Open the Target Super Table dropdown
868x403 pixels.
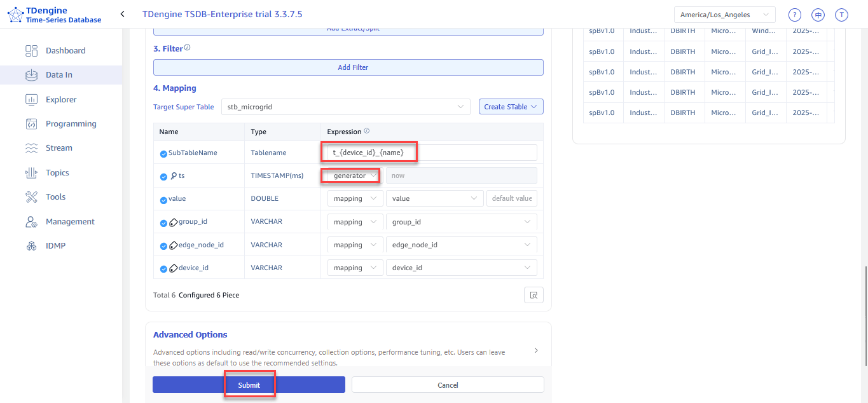(x=345, y=107)
